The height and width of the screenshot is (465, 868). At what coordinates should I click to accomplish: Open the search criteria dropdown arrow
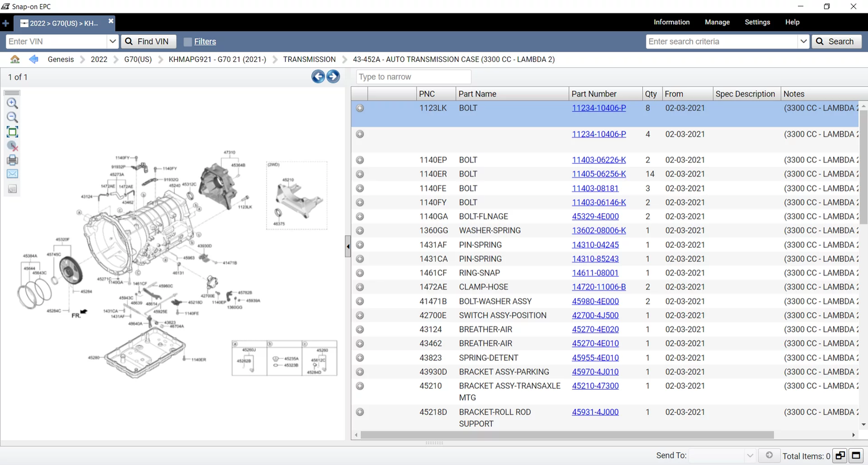point(803,42)
